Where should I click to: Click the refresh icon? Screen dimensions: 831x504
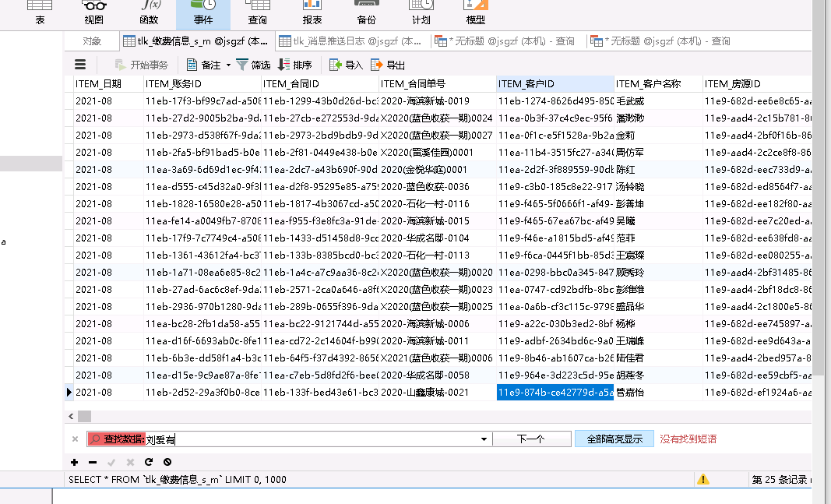(x=149, y=462)
